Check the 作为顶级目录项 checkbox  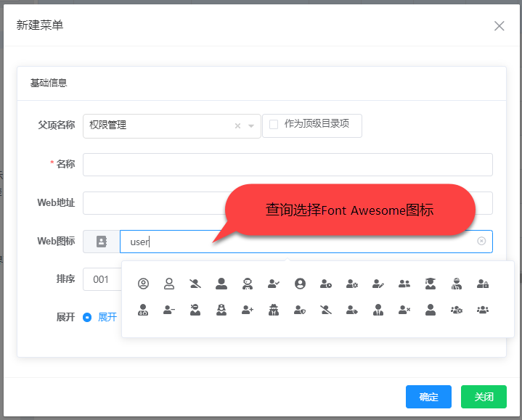274,124
